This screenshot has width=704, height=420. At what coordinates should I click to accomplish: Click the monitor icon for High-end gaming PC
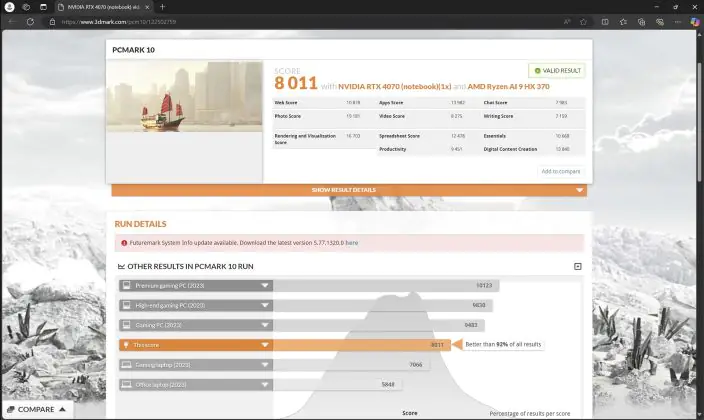(127, 305)
